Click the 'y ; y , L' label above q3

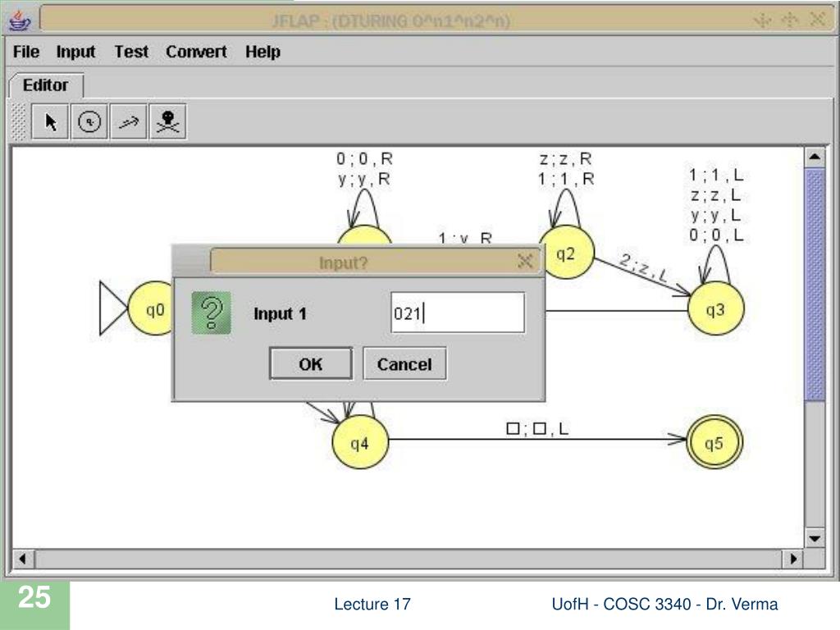(715, 215)
